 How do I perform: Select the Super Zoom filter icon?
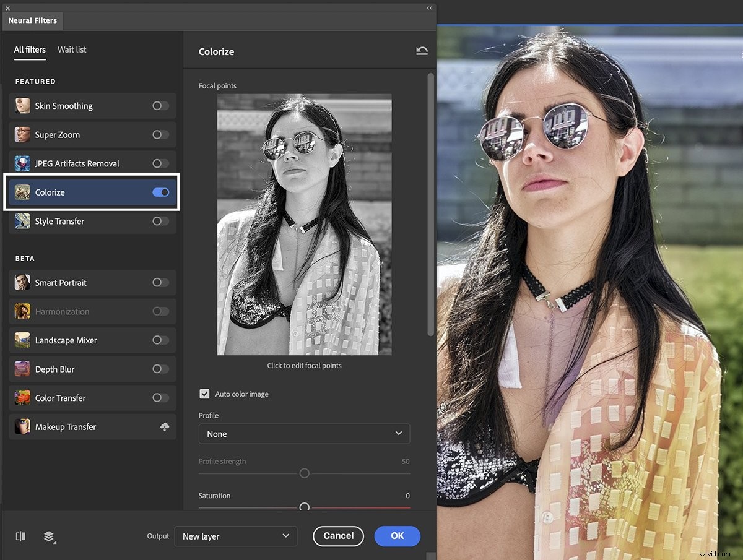pyautogui.click(x=22, y=134)
